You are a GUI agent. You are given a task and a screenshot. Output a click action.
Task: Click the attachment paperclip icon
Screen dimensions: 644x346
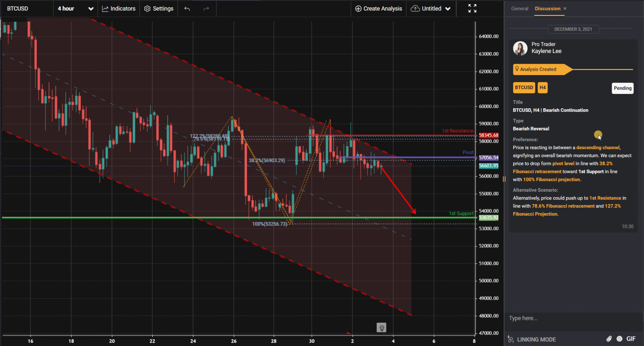click(609, 339)
